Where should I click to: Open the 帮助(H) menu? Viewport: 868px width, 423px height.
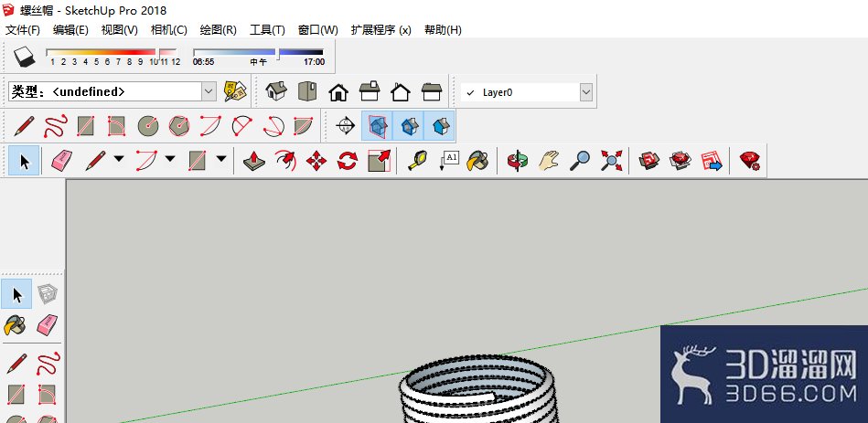(443, 30)
